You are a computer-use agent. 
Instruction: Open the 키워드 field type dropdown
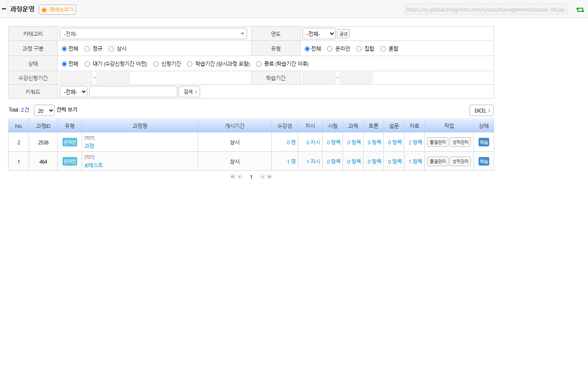pos(73,92)
